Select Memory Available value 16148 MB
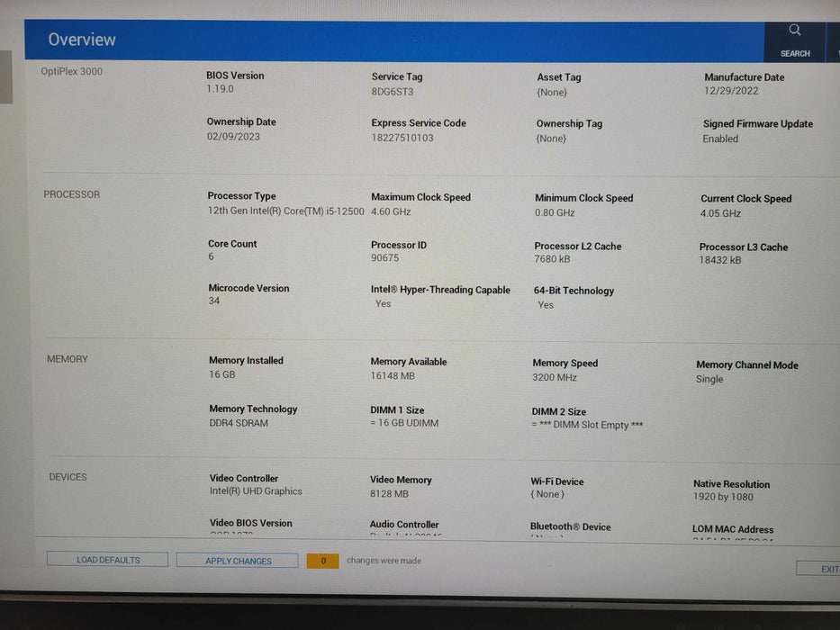The height and width of the screenshot is (630, 840). (393, 376)
